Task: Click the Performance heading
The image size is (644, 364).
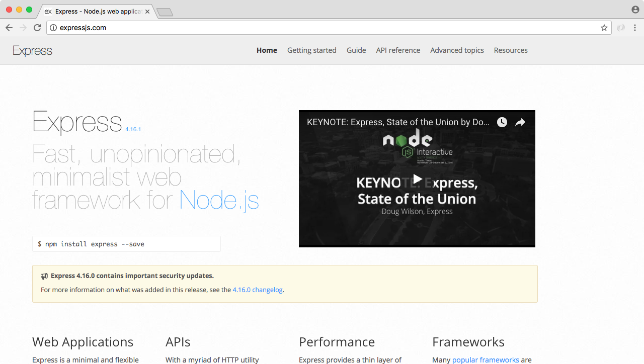Action: pyautogui.click(x=337, y=342)
